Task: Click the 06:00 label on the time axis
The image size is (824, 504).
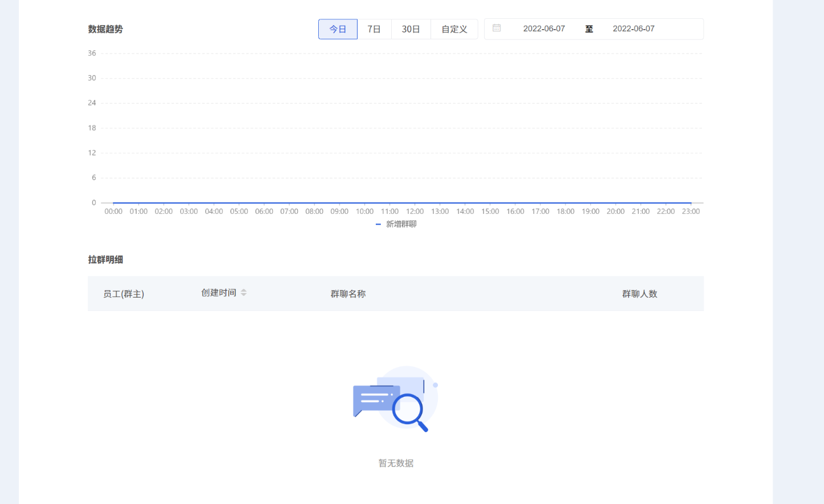Action: pyautogui.click(x=264, y=212)
